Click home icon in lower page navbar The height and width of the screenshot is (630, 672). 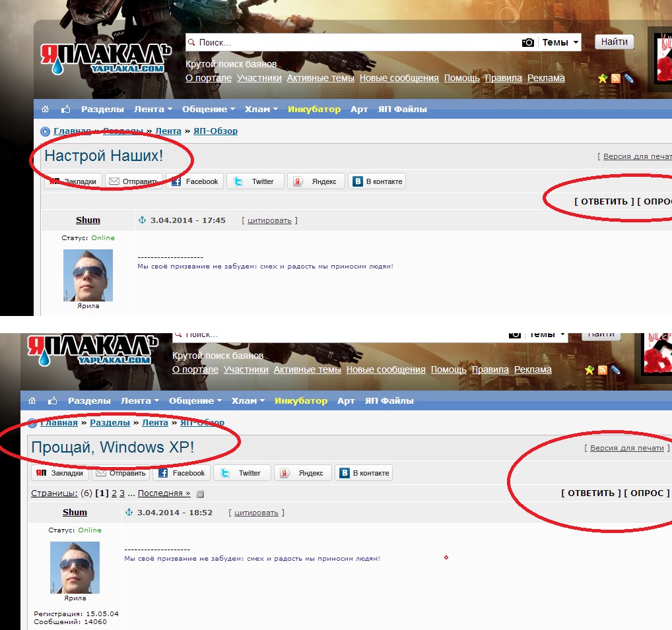[x=32, y=401]
